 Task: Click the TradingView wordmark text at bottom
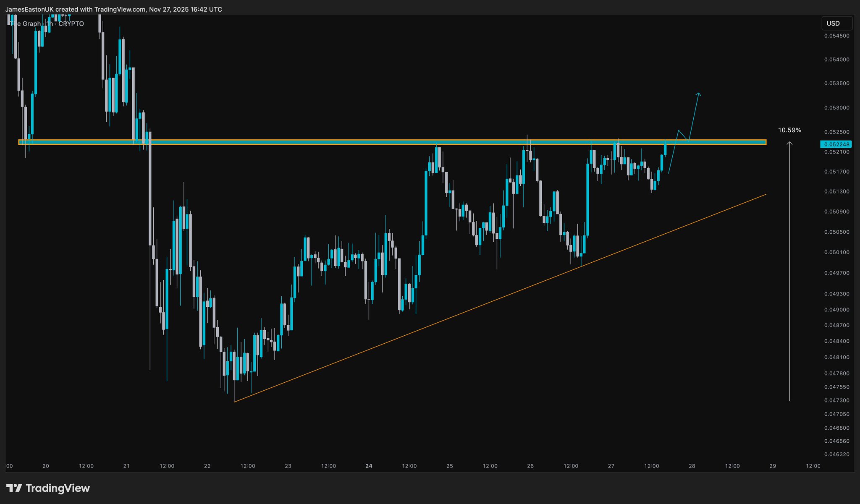58,488
